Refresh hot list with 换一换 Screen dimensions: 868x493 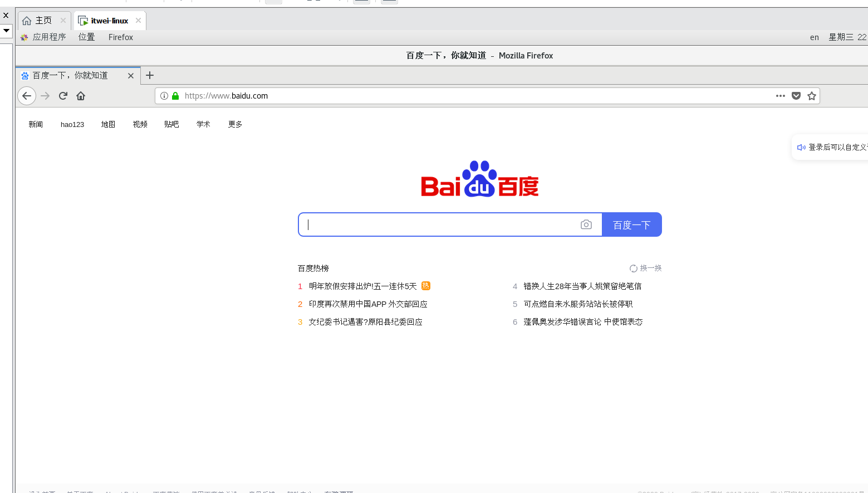[x=646, y=268]
